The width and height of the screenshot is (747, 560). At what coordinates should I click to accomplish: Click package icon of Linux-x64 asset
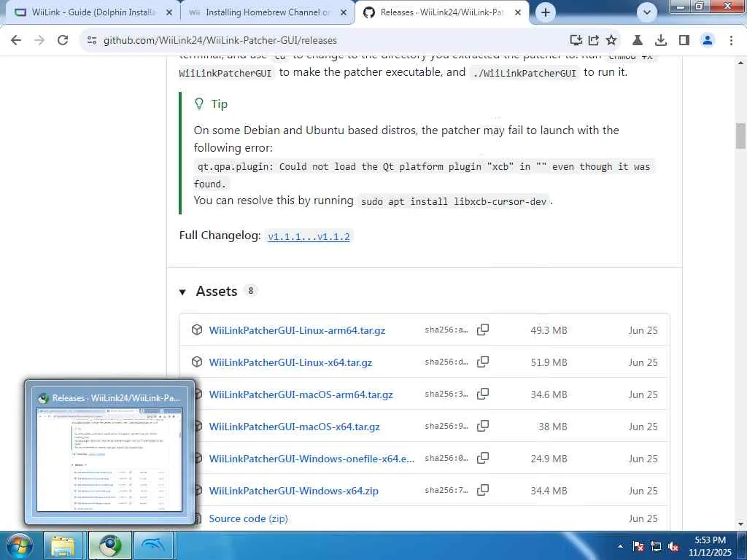197,362
